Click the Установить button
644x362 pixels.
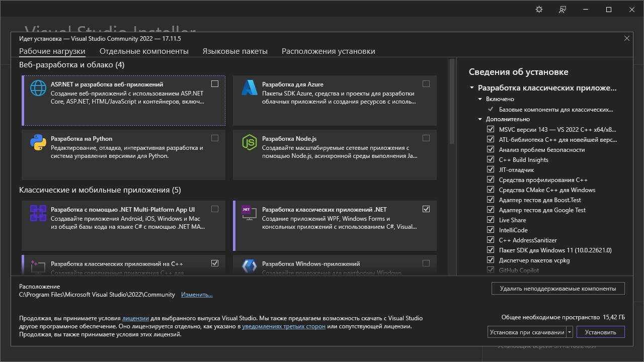[601, 332]
